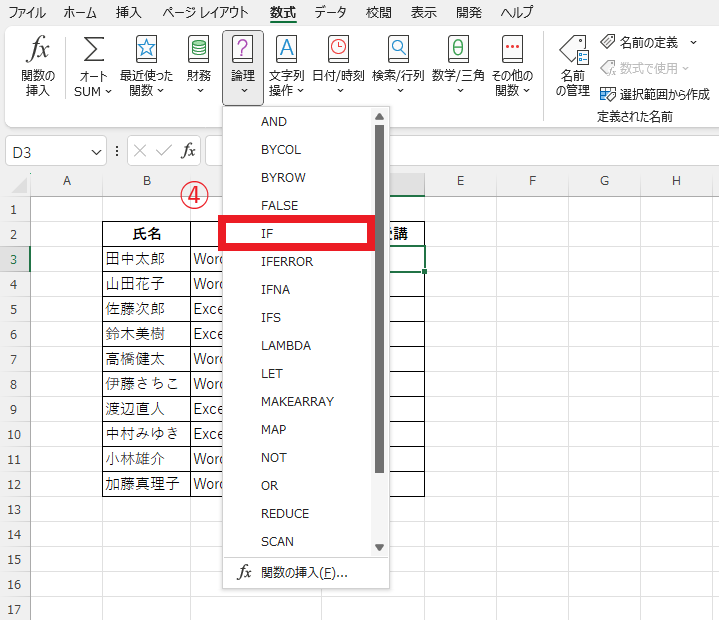Switch to the ページレイアウト tab
Image resolution: width=719 pixels, height=620 pixels.
click(x=205, y=12)
